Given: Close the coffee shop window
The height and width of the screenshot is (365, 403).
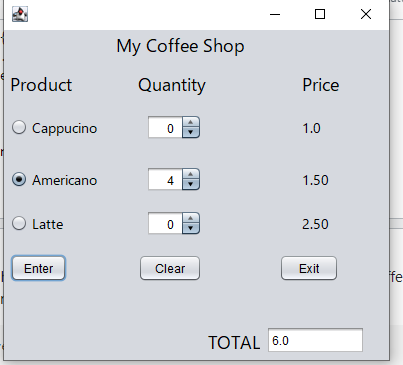Looking at the screenshot, I should click(366, 14).
